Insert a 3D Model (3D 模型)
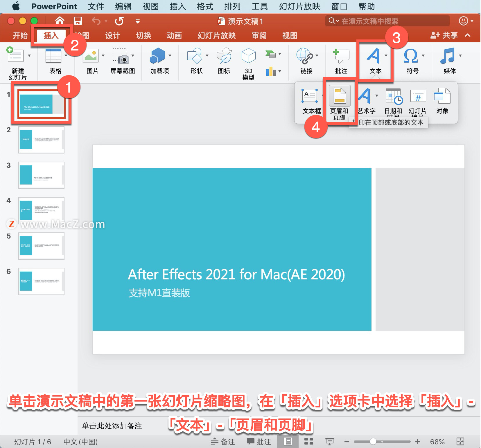481x448 pixels. pyautogui.click(x=248, y=55)
